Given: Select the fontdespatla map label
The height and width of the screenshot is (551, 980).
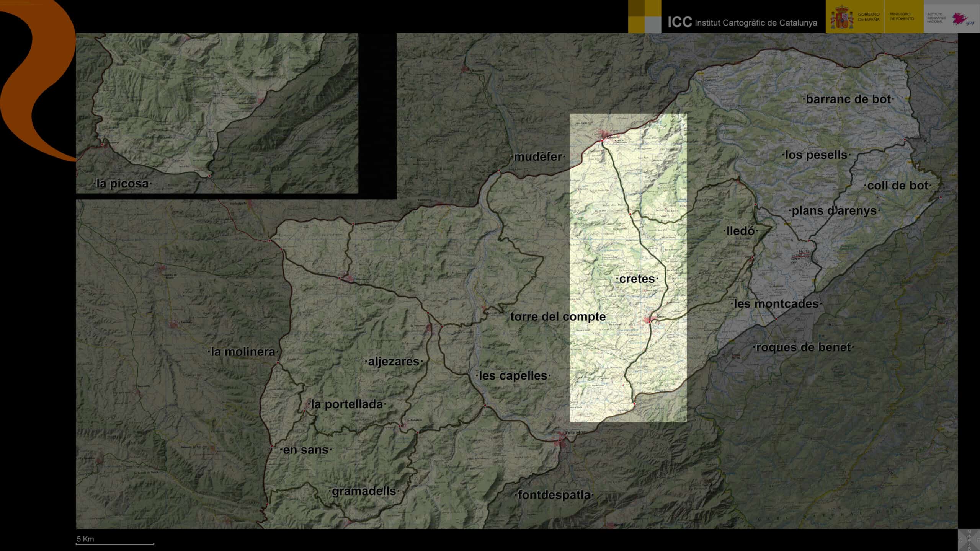Looking at the screenshot, I should coord(554,495).
